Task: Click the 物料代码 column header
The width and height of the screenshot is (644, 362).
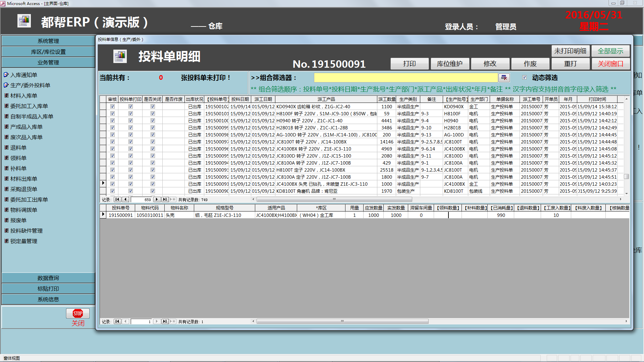Action: 150,208
